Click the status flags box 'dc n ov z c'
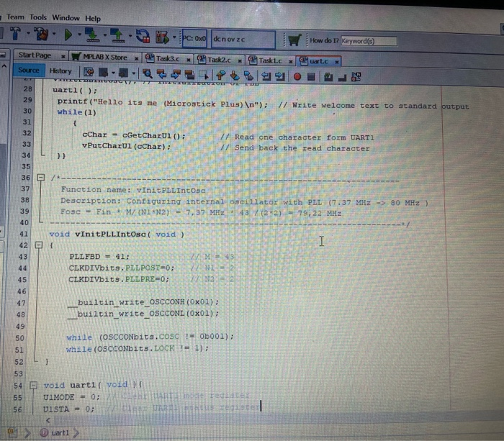The height and width of the screenshot is (441, 504). [x=243, y=39]
